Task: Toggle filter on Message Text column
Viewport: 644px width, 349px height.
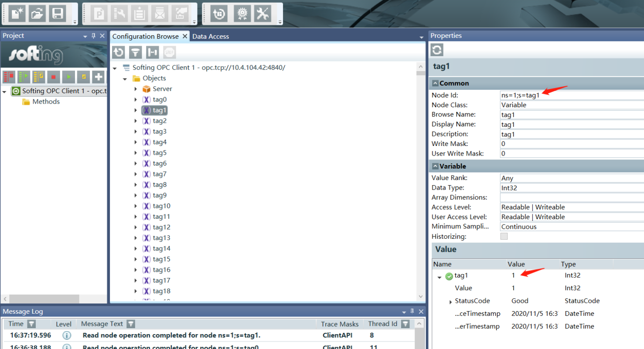Action: (130, 324)
